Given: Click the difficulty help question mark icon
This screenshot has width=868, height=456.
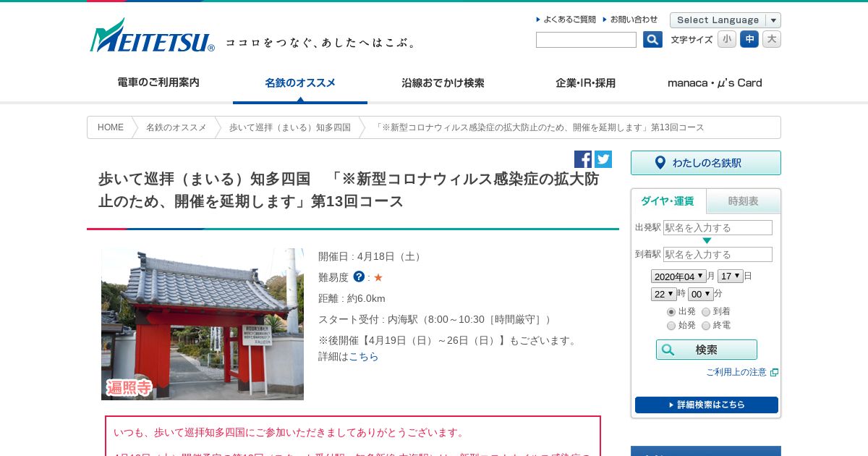Looking at the screenshot, I should [359, 276].
